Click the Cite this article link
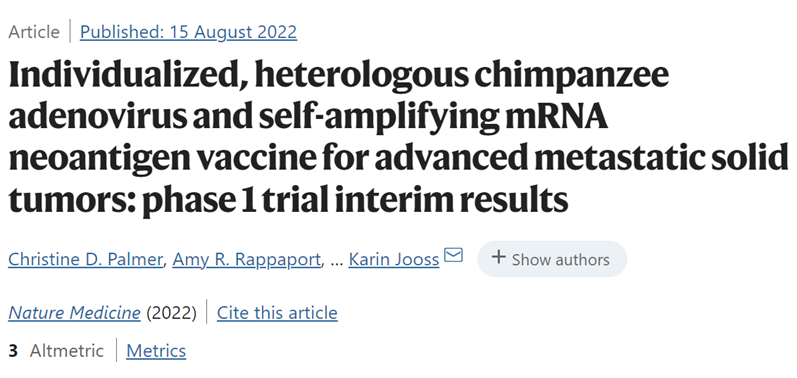797x378 pixels. pyautogui.click(x=277, y=312)
